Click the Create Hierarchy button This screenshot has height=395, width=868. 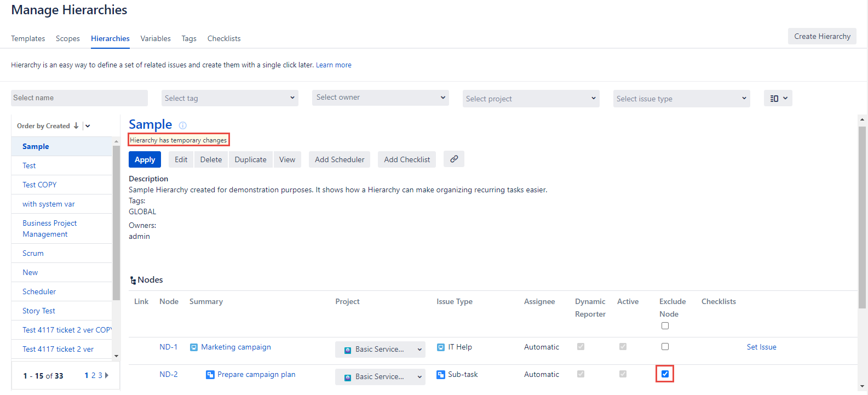tap(822, 36)
